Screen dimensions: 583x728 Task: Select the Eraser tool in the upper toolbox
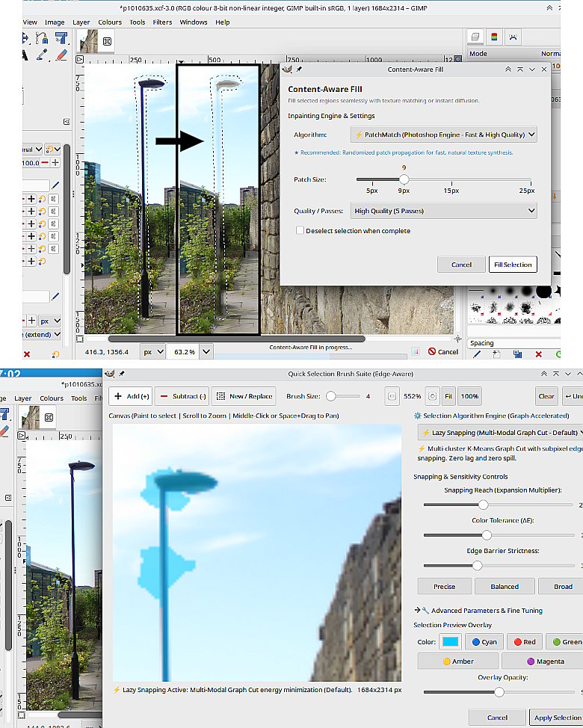[x=61, y=55]
